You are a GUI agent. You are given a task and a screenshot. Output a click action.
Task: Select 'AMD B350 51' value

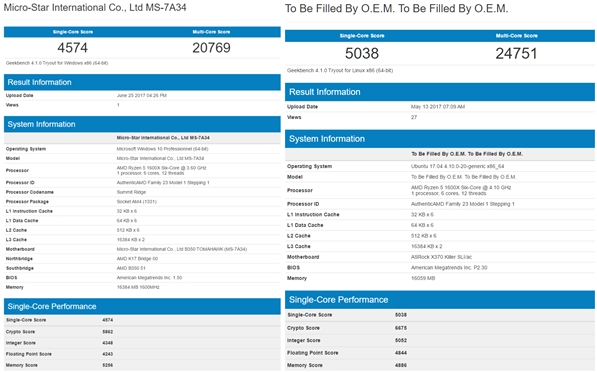click(x=131, y=268)
